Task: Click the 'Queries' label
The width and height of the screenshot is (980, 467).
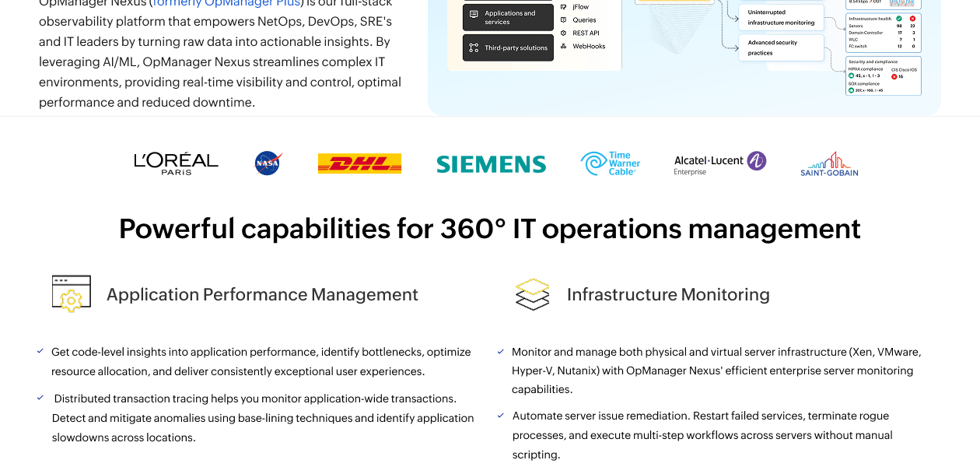Action: click(x=584, y=20)
